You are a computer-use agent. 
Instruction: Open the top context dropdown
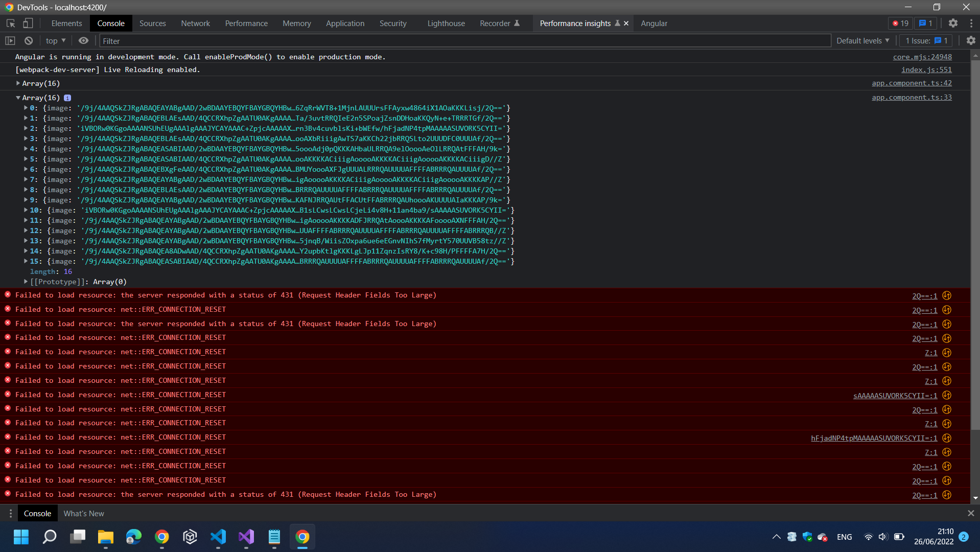coord(56,41)
